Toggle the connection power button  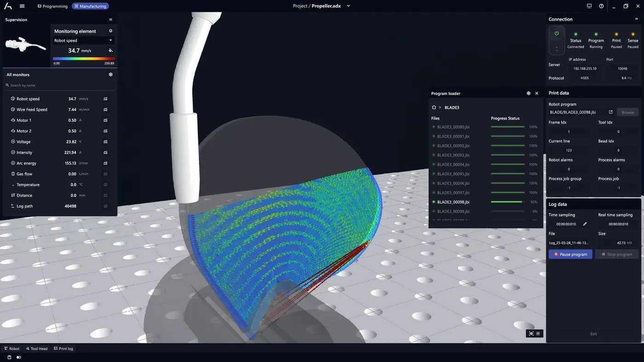pos(557,34)
